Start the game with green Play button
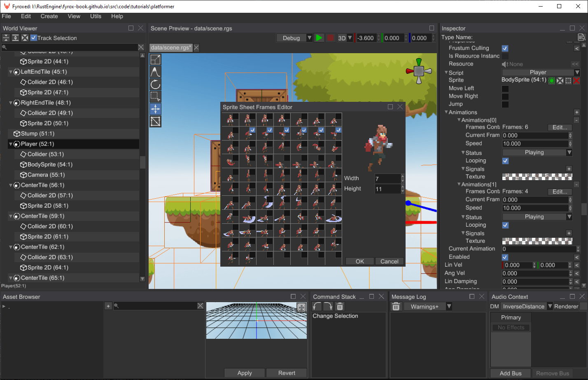The height and width of the screenshot is (380, 588). [x=319, y=38]
